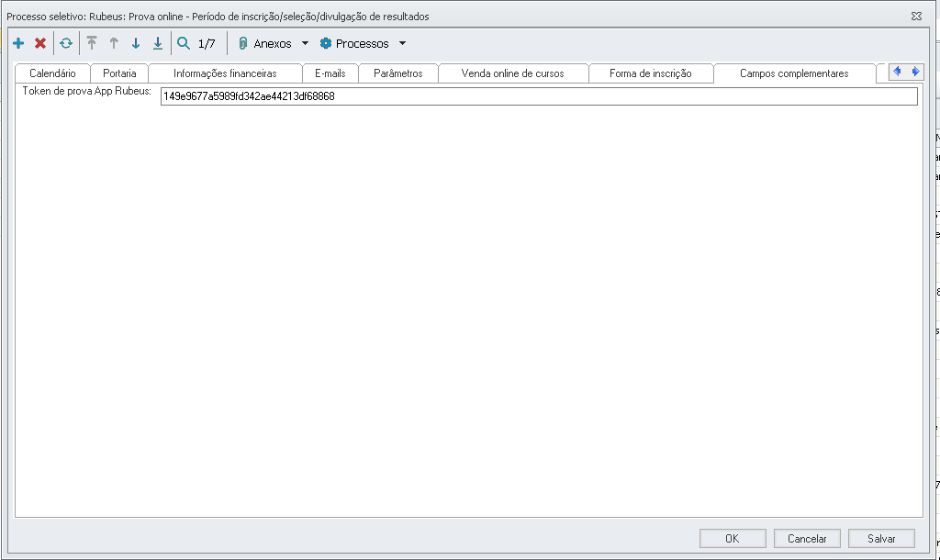Select the Forma de inscrição tab

651,73
